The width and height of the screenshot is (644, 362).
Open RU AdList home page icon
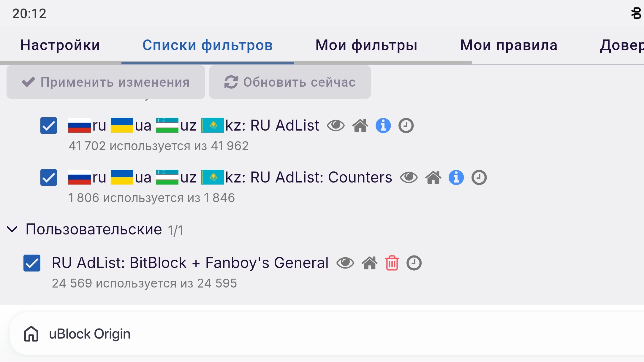(360, 126)
